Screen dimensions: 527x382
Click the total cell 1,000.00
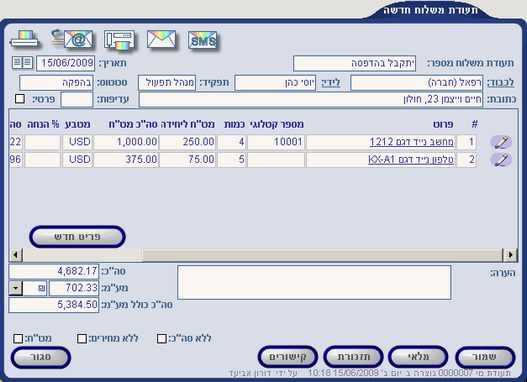[x=126, y=142]
